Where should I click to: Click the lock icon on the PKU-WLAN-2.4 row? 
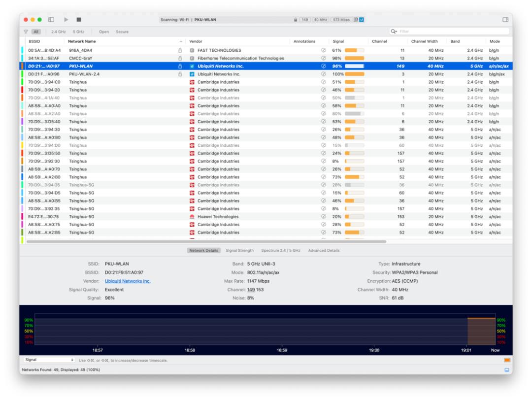(180, 74)
